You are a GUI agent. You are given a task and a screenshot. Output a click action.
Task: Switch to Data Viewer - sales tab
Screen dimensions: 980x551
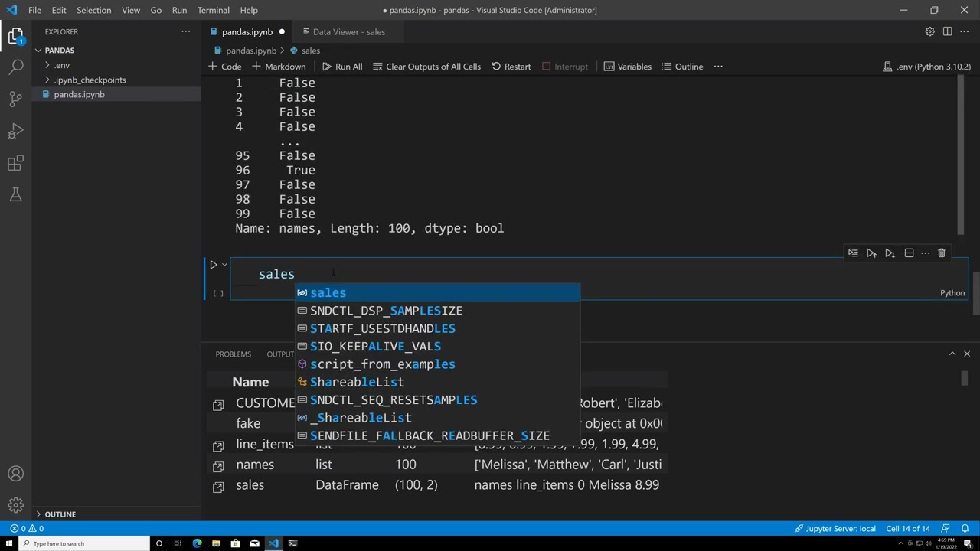coord(348,31)
